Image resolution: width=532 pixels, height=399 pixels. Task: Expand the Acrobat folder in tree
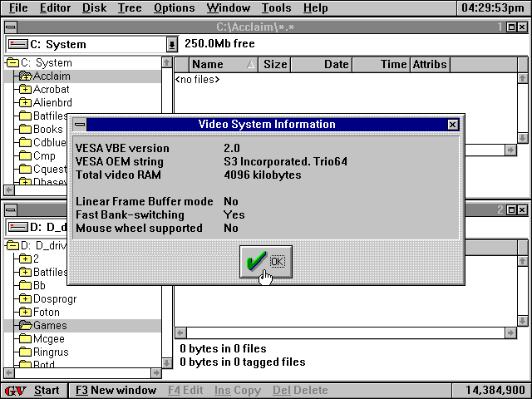25,90
